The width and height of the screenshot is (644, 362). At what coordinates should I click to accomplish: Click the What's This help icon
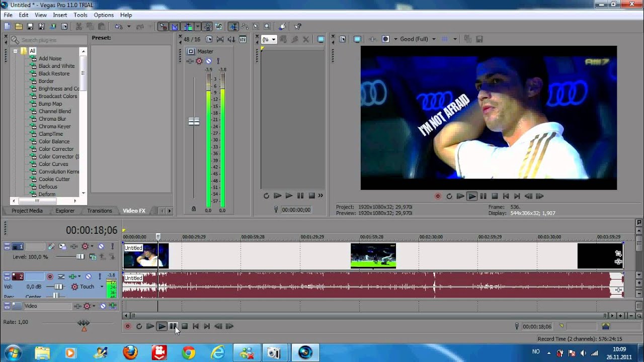pyautogui.click(x=297, y=26)
